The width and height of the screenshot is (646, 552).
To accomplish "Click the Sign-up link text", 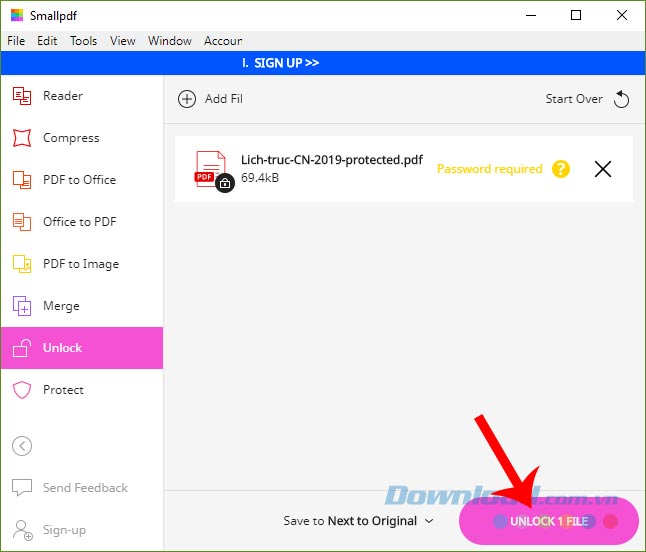I will coord(64,530).
